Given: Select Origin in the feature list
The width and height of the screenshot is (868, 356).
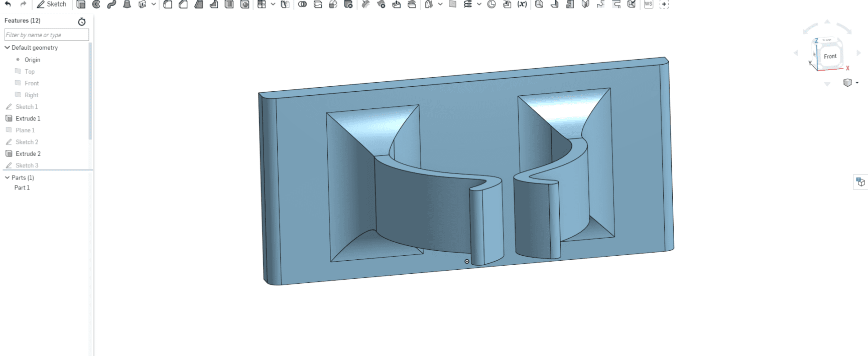Looking at the screenshot, I should pos(32,60).
